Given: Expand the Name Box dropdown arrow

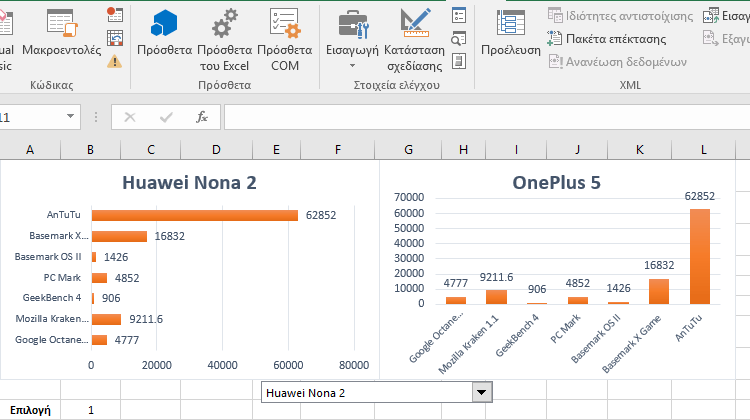Looking at the screenshot, I should pyautogui.click(x=70, y=117).
